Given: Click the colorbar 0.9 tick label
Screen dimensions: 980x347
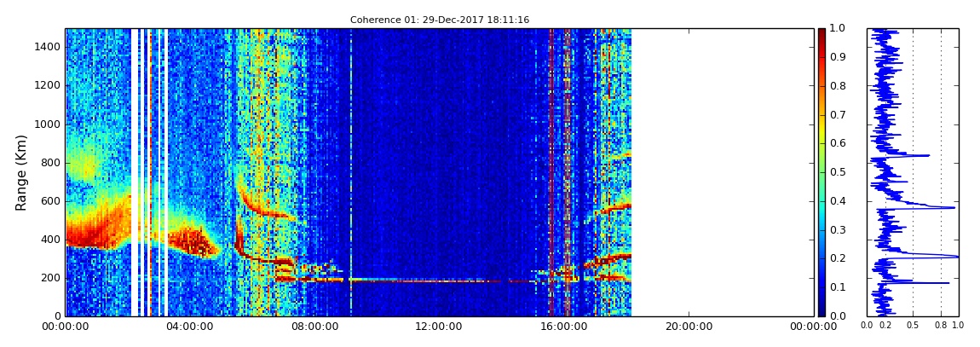Looking at the screenshot, I should coord(838,57).
